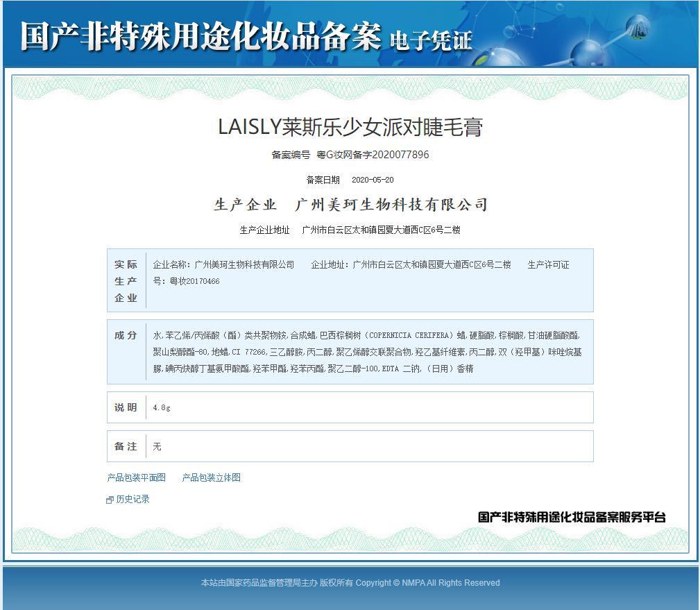
Task: Click the 备案编号 label
Action: 291,155
